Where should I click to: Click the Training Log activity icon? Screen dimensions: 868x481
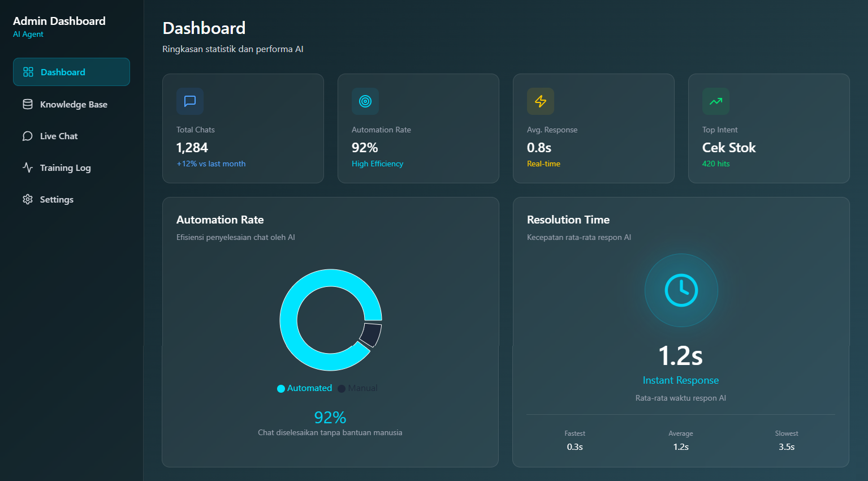[27, 168]
